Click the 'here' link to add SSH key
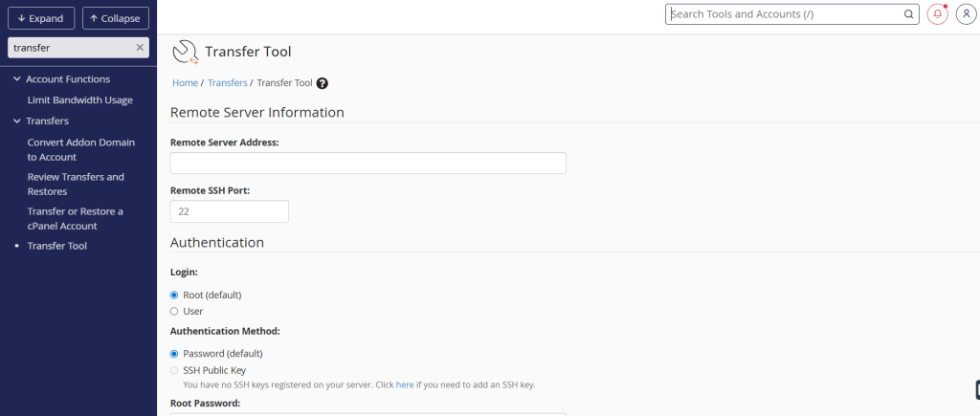The width and height of the screenshot is (980, 416). tap(405, 384)
